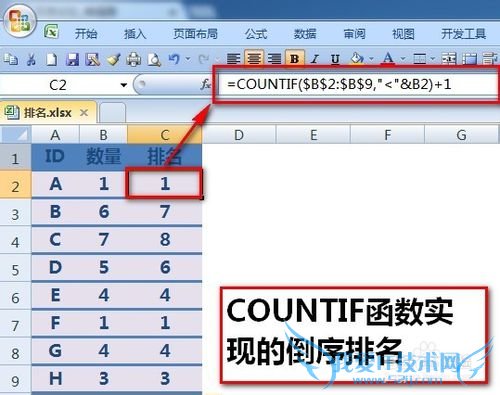Open the 审阅 ribbon tab
Screen dimensions: 500x395
pos(354,34)
